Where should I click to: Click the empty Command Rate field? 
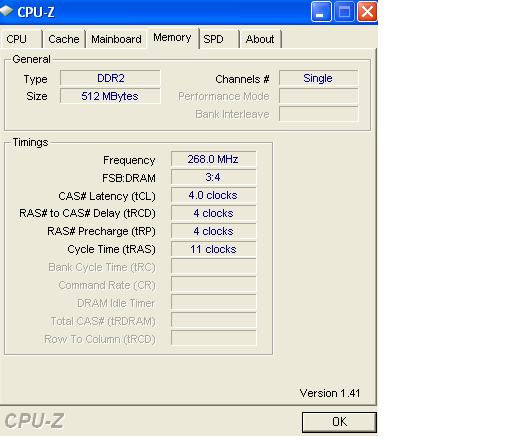[x=213, y=284]
